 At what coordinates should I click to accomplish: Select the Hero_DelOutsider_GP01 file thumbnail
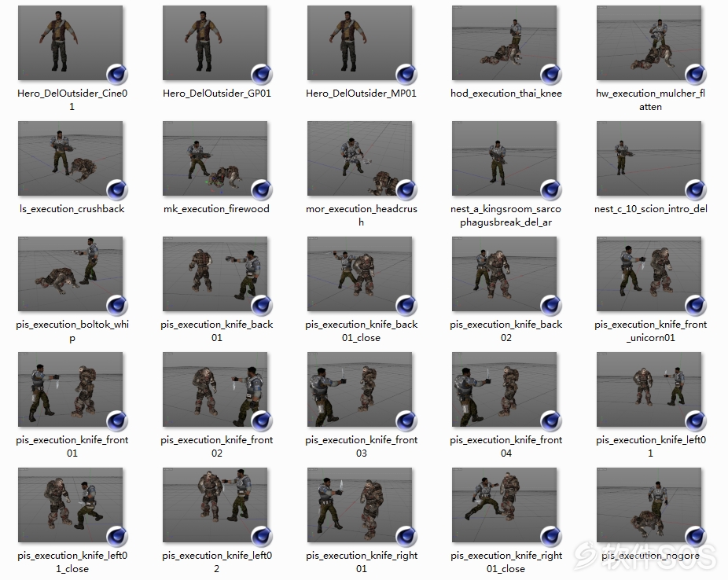click(215, 42)
